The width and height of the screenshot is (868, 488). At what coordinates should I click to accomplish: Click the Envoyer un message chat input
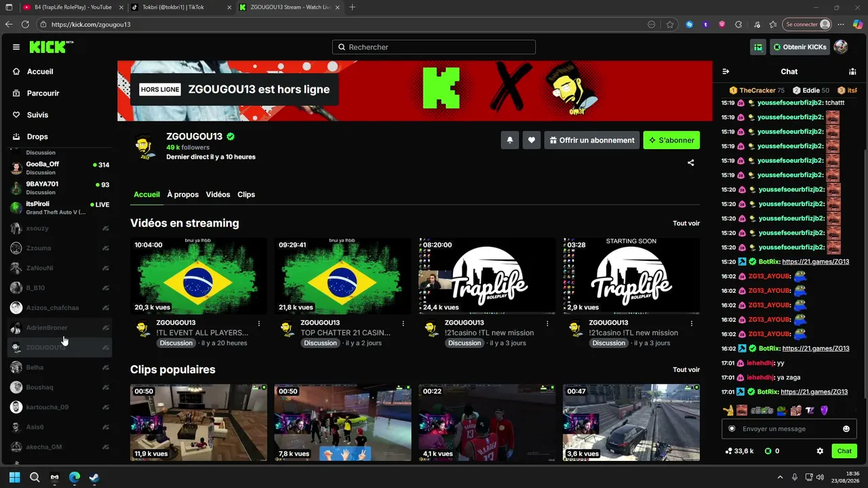(789, 429)
